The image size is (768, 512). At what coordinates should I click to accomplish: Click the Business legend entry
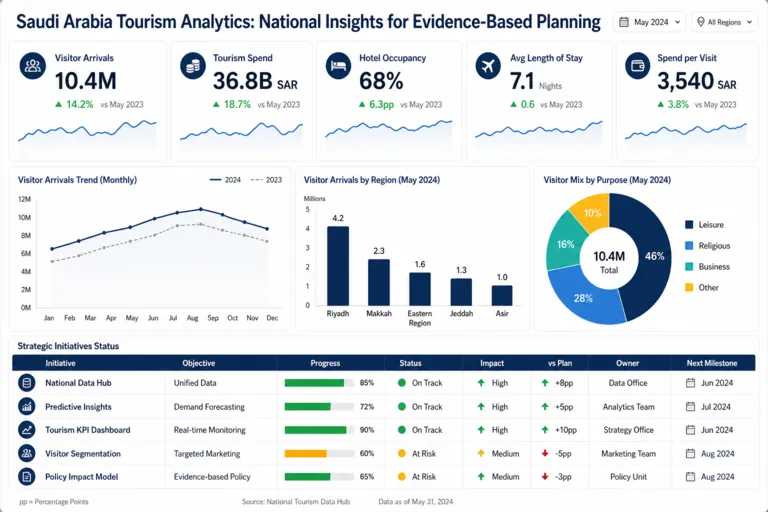pos(707,267)
